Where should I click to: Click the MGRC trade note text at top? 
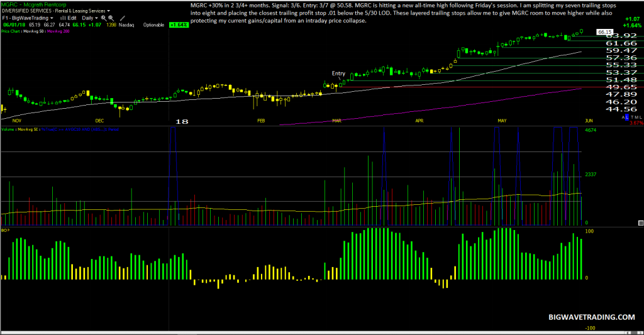coord(403,13)
